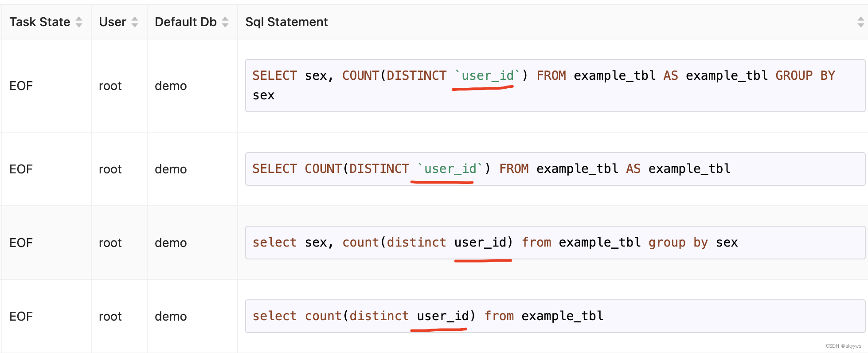The image size is (868, 353).
Task: Click demo in the last row
Action: tap(171, 316)
